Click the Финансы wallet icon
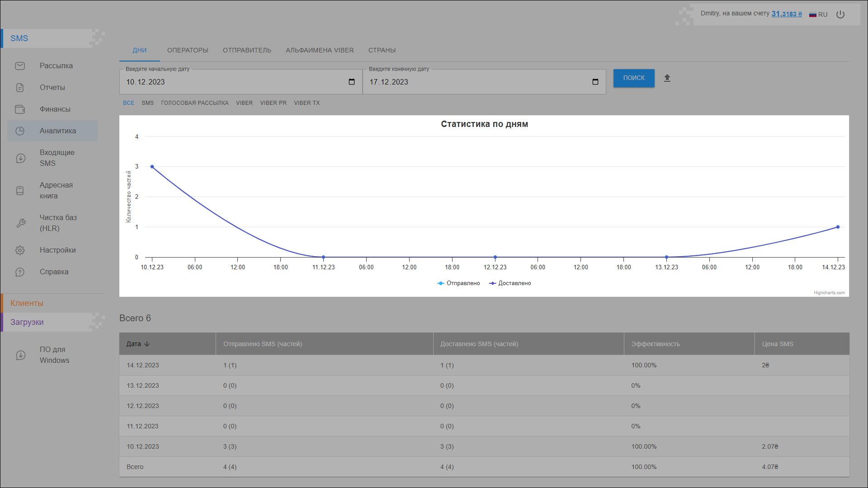The width and height of the screenshot is (868, 488). pos(20,109)
